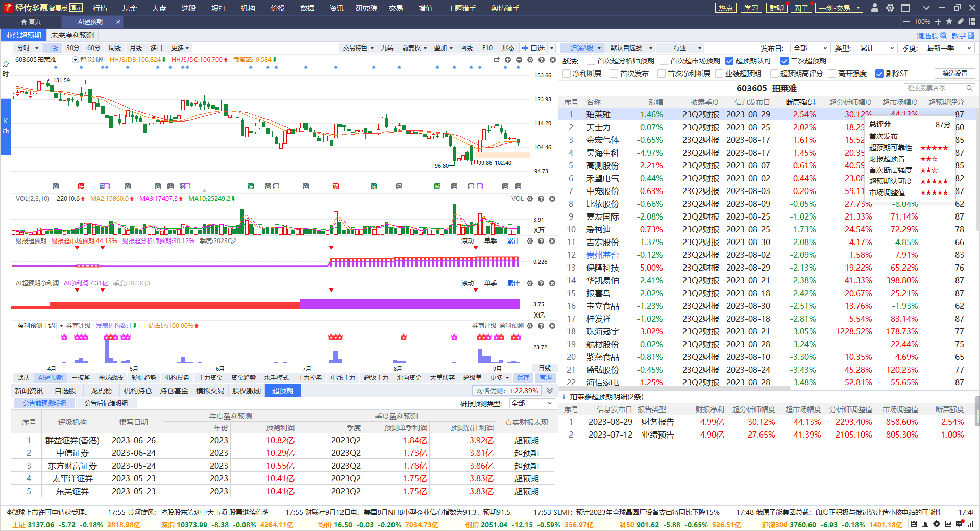Screen dimensions: 980x531
Task: Click the minus circle icon on main chart
Action: tap(519, 60)
